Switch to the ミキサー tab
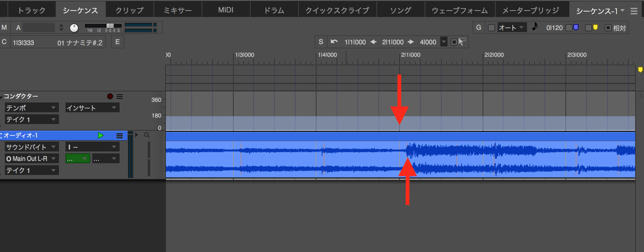 178,10
